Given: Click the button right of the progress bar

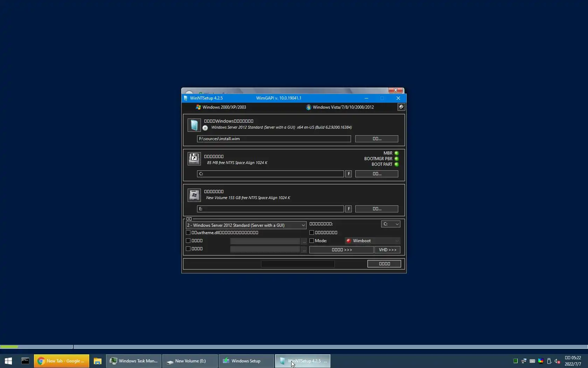Looking at the screenshot, I should click(x=384, y=264).
